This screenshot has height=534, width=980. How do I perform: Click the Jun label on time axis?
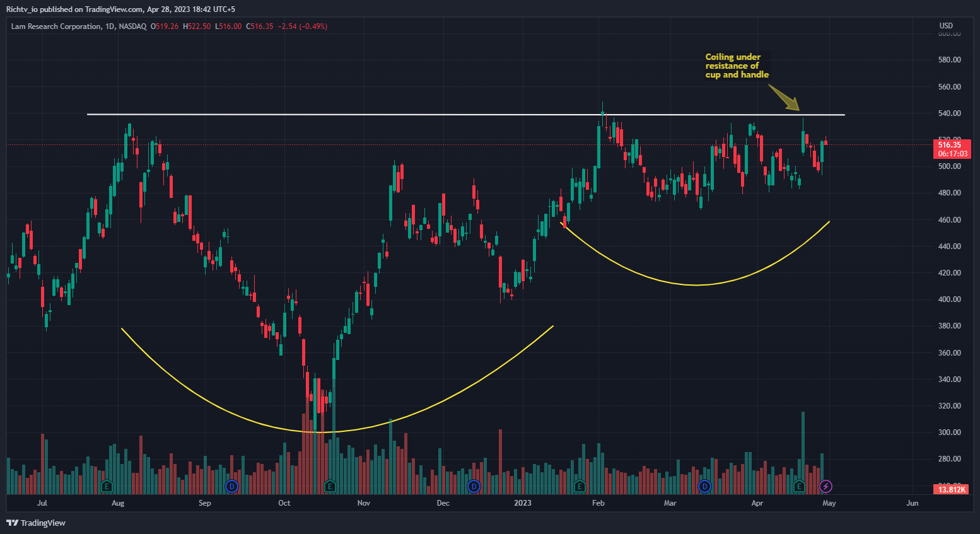[x=913, y=503]
